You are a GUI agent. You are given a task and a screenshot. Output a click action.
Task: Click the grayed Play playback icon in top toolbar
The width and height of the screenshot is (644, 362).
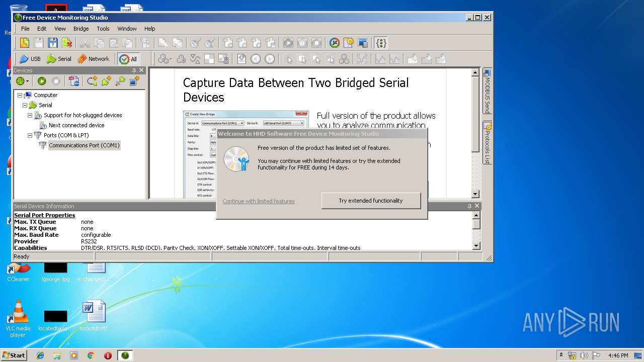[288, 43]
